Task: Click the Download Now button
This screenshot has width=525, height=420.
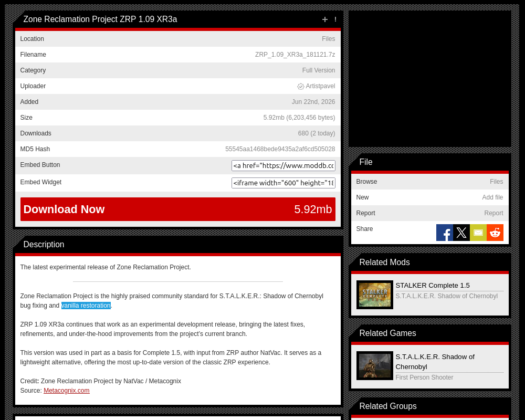Action: click(178, 209)
